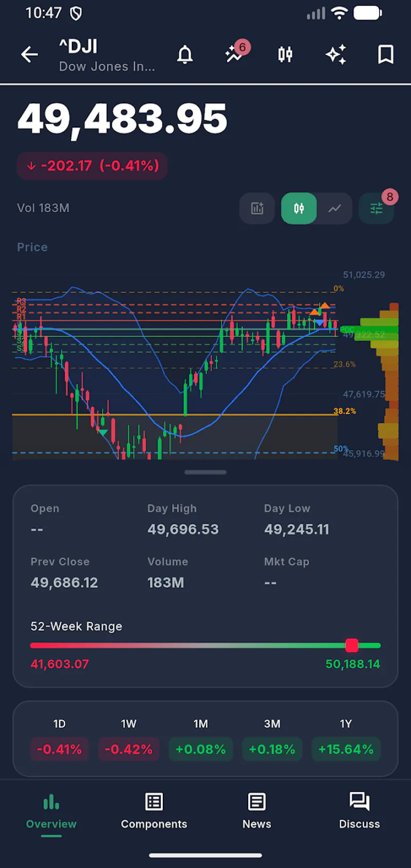Tap the -202.17 (-0.41%) change badge
The image size is (411, 868).
click(92, 166)
